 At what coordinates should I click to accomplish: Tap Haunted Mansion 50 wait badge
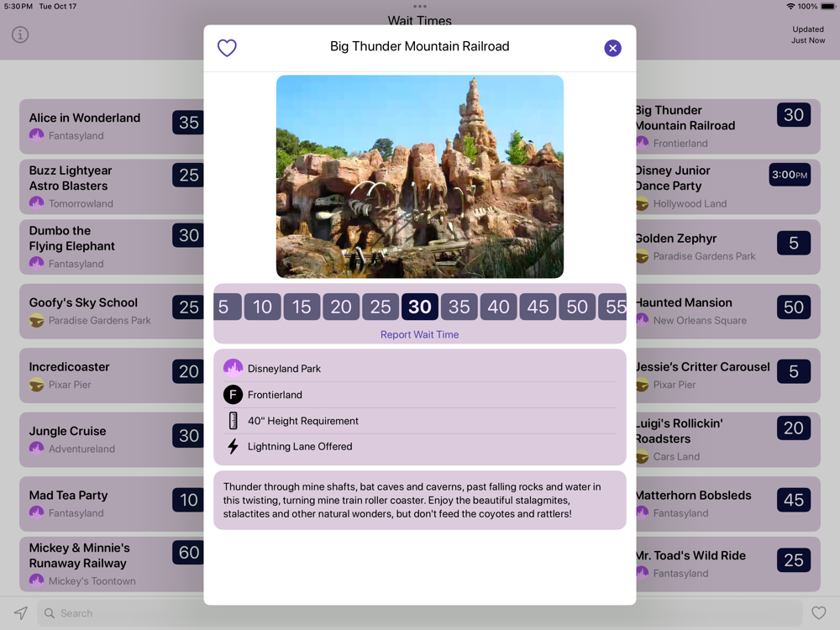[x=794, y=307]
